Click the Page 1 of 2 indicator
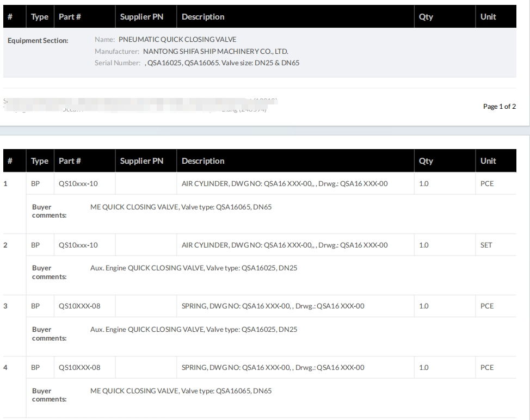This screenshot has height=420, width=530. tap(499, 107)
